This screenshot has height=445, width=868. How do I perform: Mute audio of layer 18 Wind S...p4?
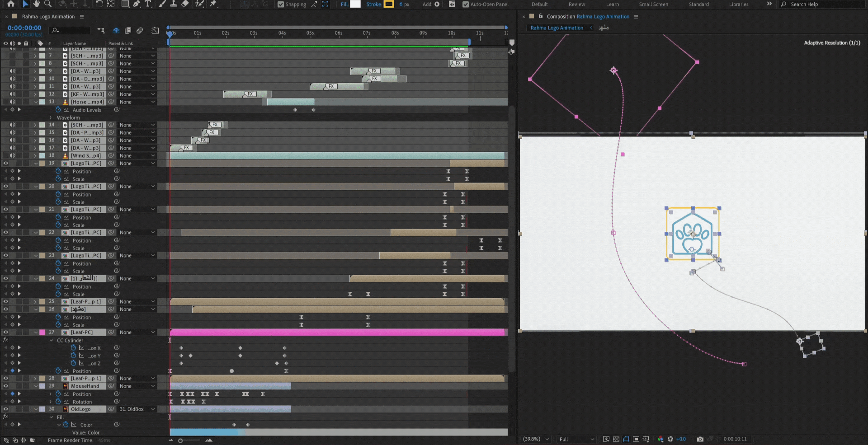13,155
